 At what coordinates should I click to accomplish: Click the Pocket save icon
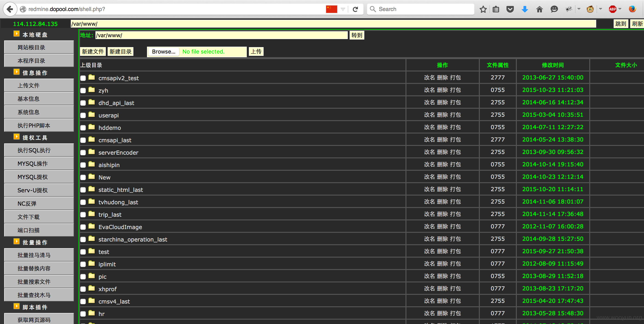pyautogui.click(x=510, y=9)
